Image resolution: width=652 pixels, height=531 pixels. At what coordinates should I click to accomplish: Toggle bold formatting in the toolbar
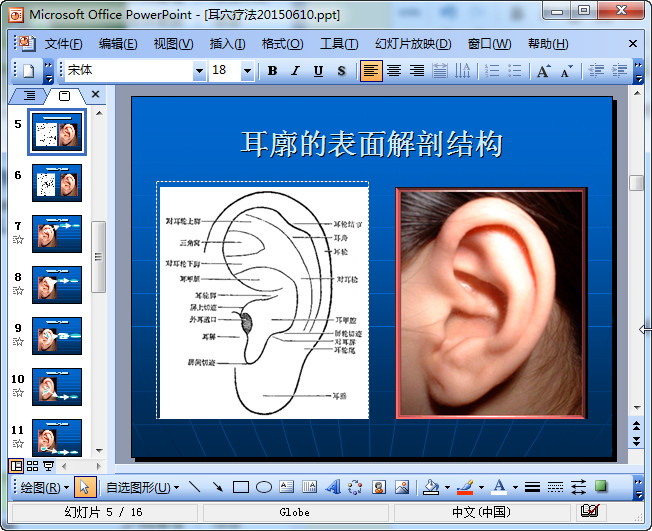(272, 71)
